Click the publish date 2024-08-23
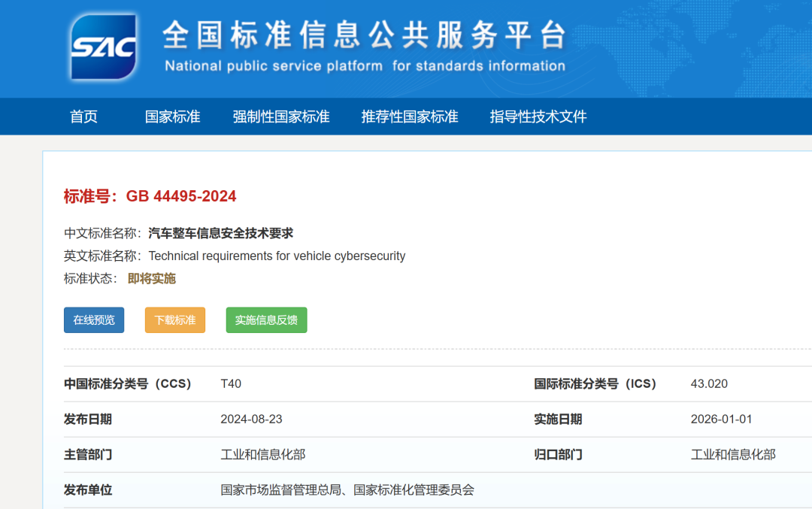Viewport: 812px width, 509px height. tap(251, 419)
